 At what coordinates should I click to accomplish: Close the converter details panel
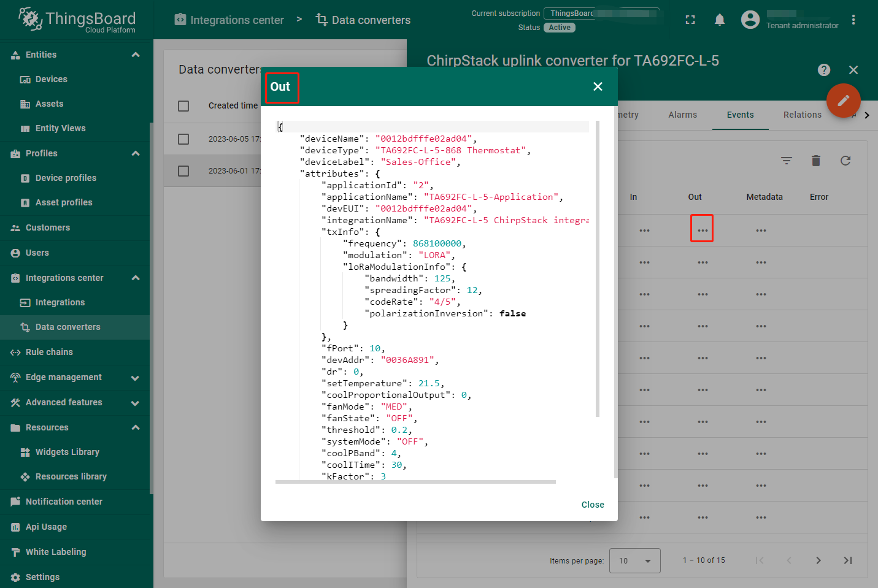[853, 70]
